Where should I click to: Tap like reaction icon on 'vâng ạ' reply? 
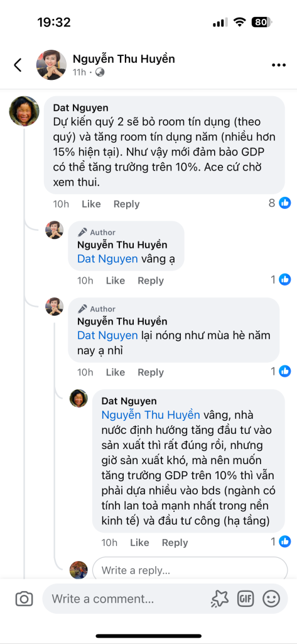[284, 280]
